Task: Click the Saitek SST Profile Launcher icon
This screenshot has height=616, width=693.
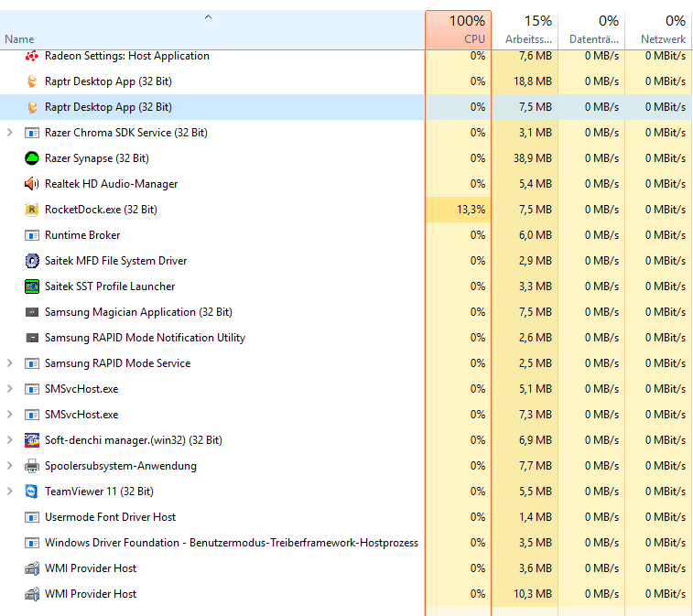Action: (32, 286)
